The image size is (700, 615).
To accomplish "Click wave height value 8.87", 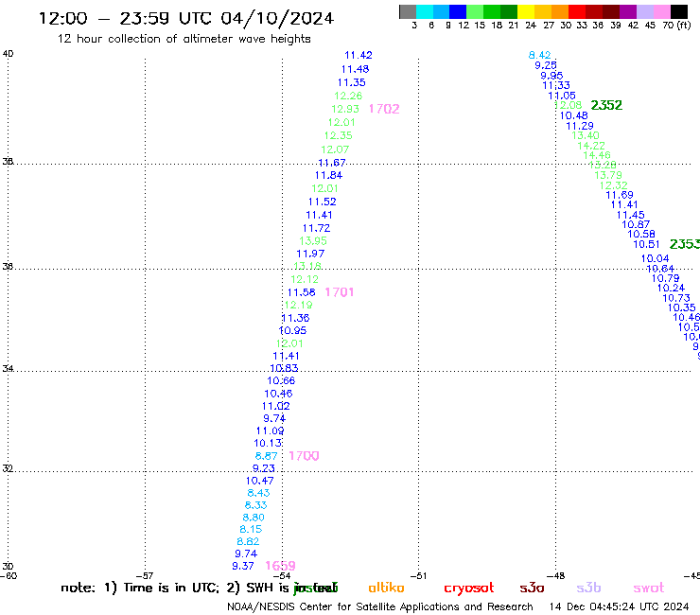I will click(x=266, y=456).
